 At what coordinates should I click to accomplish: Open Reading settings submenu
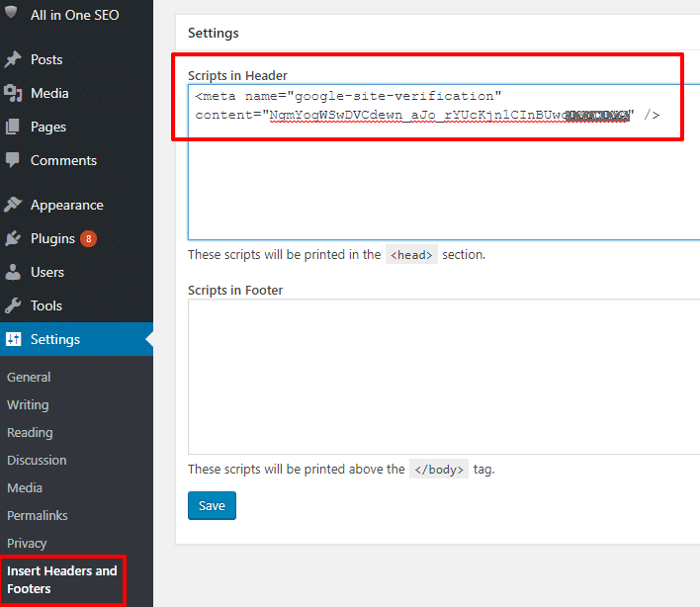click(30, 432)
